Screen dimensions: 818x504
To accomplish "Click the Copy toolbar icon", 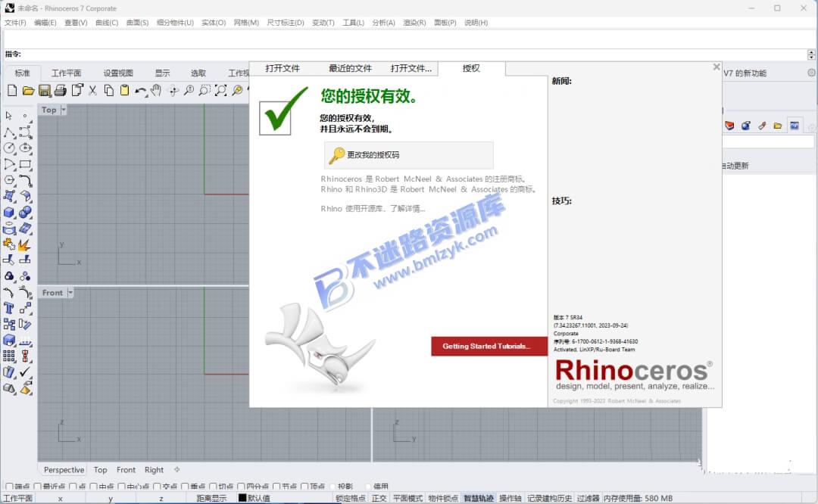I will [108, 90].
